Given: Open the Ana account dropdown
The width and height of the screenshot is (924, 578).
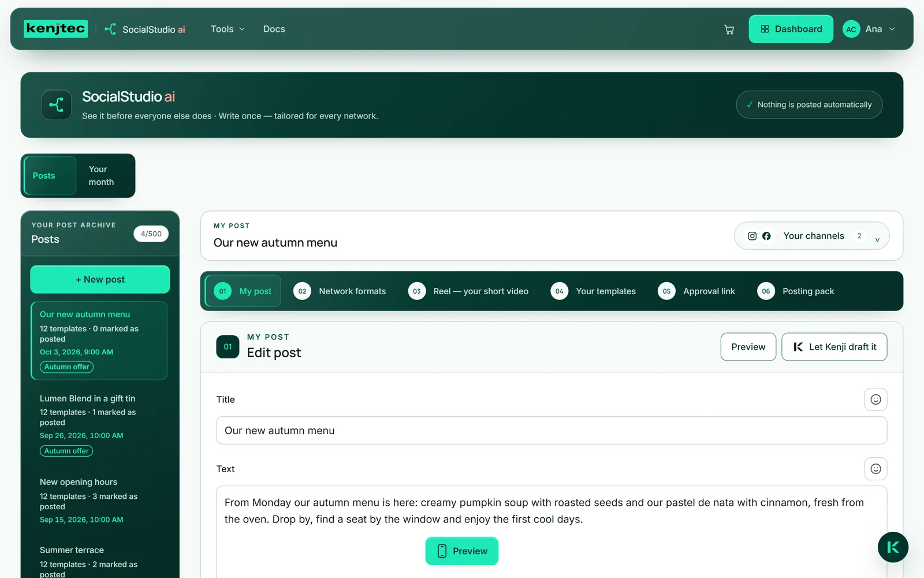Looking at the screenshot, I should point(869,29).
